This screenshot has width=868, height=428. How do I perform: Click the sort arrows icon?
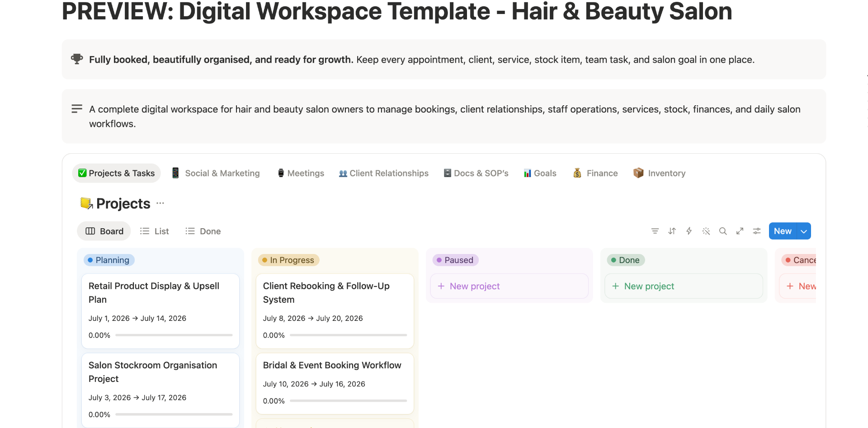click(672, 231)
